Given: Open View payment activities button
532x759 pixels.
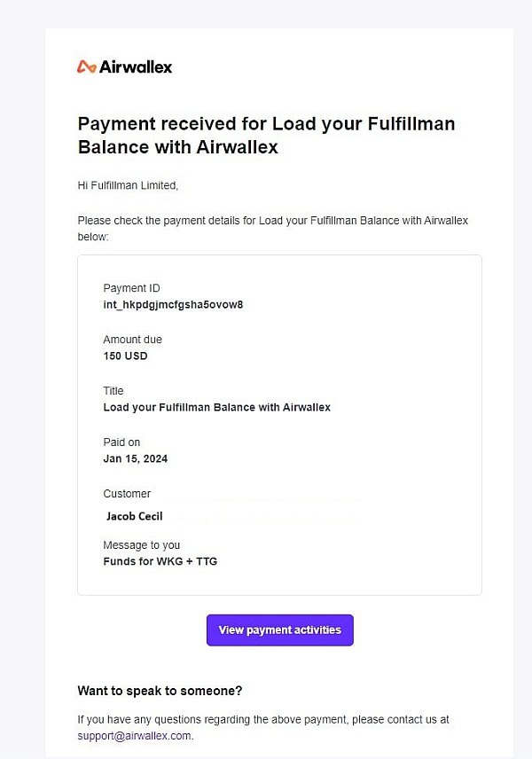Looking at the screenshot, I should pyautogui.click(x=280, y=630).
